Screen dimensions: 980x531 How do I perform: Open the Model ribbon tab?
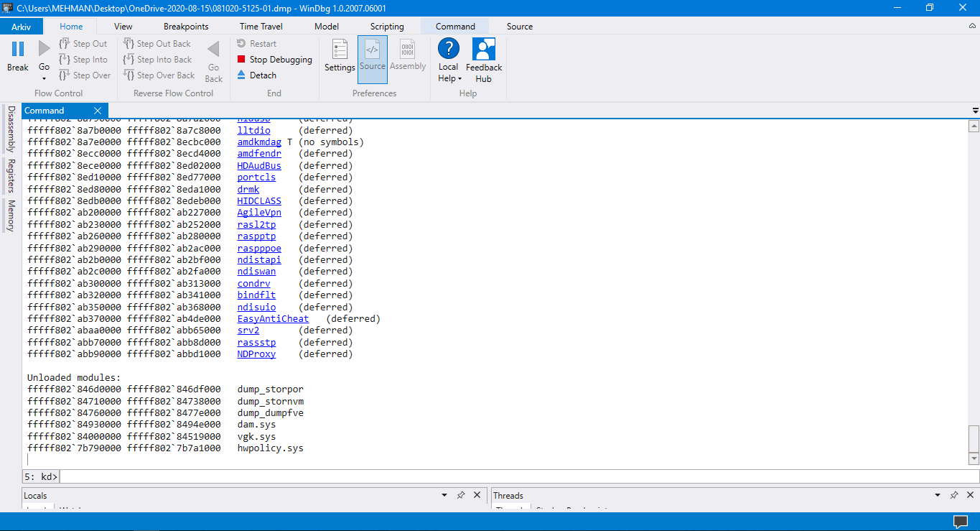[327, 27]
